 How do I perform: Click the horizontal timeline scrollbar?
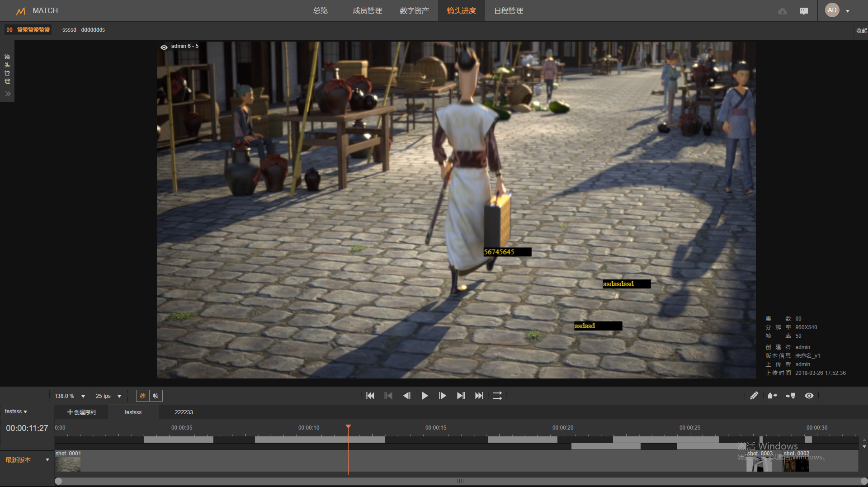pyautogui.click(x=461, y=482)
